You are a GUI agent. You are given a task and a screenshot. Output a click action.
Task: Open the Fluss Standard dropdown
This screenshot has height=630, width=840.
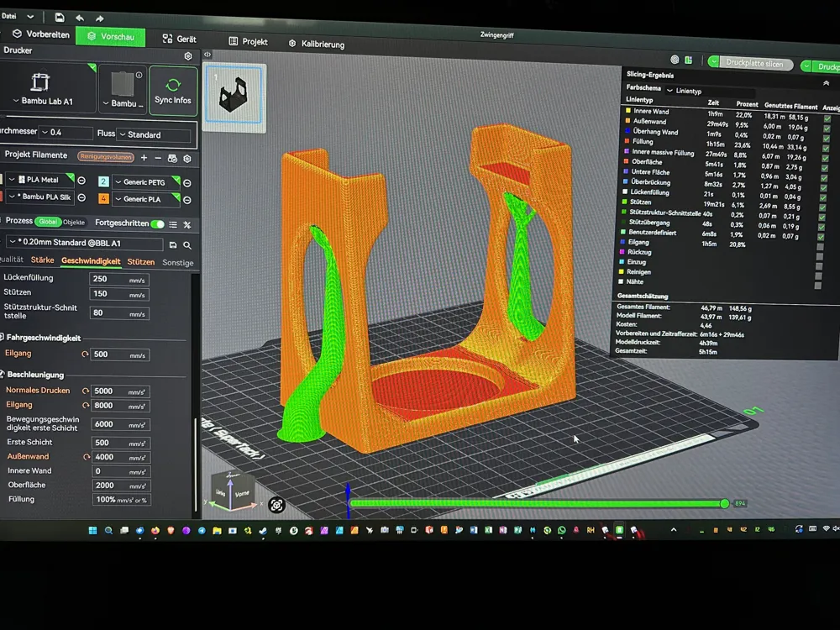point(154,134)
